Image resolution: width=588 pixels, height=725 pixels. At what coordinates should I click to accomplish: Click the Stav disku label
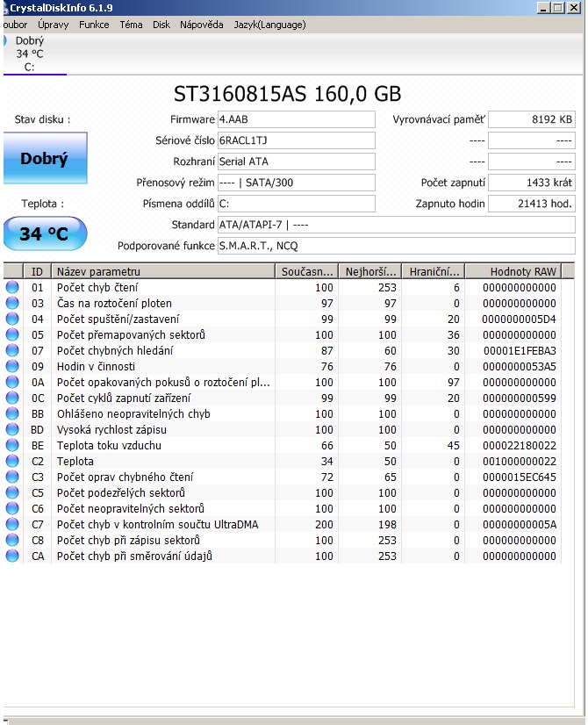pyautogui.click(x=42, y=119)
